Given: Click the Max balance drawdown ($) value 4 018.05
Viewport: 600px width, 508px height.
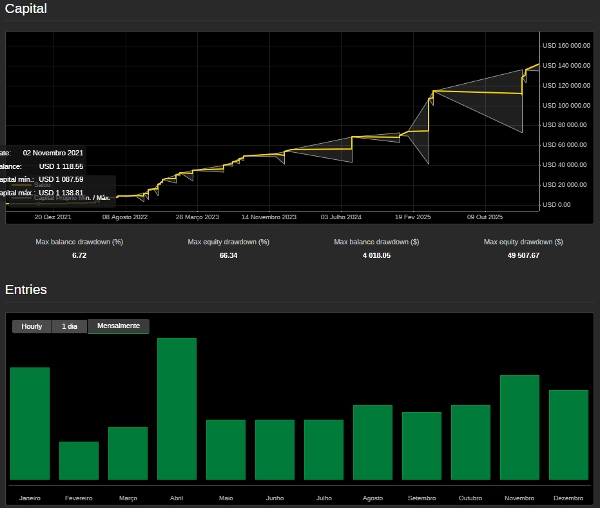Looking at the screenshot, I should [x=377, y=256].
